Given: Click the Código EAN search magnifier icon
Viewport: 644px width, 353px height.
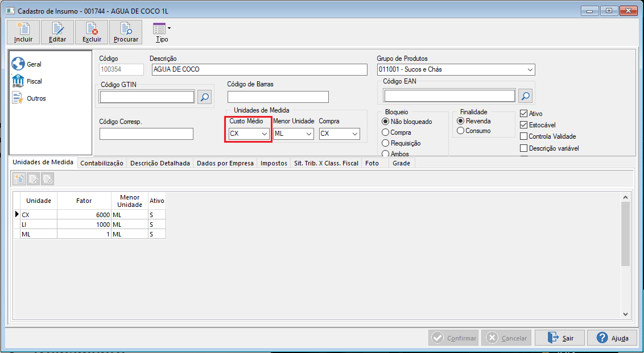Looking at the screenshot, I should pos(525,96).
